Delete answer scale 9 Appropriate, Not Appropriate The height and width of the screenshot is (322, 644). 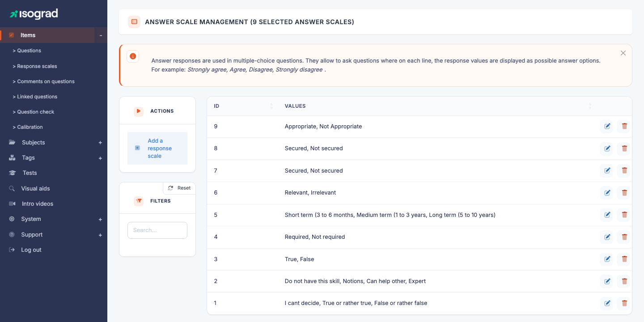624,127
